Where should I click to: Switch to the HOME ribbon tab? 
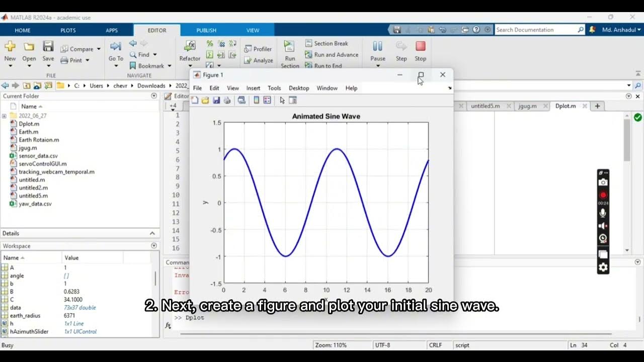tap(23, 30)
